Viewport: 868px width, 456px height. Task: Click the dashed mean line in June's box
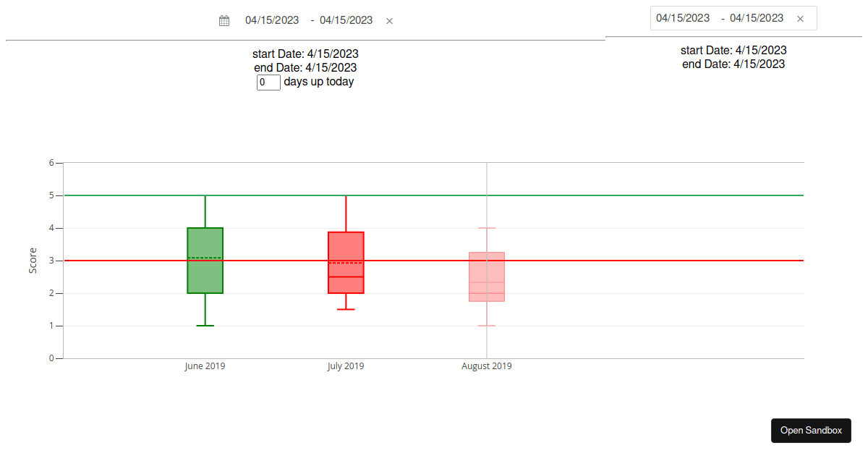205,256
